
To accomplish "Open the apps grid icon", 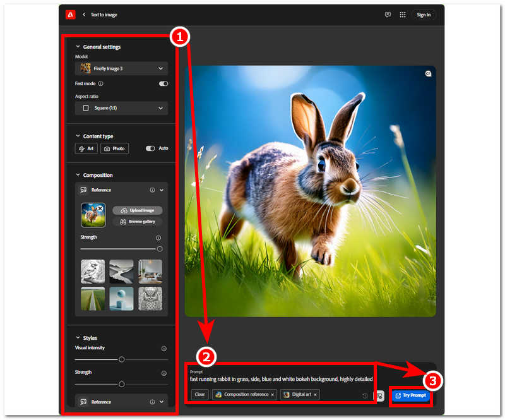I will 403,15.
